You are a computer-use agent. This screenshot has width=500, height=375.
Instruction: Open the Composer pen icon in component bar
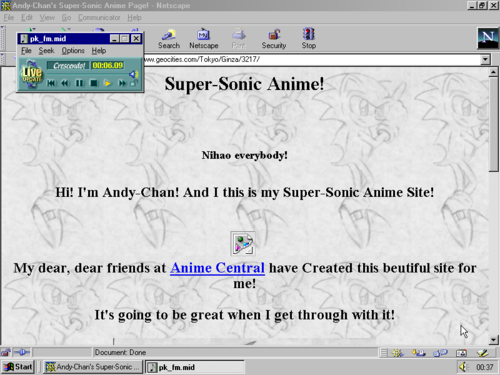pos(482,353)
